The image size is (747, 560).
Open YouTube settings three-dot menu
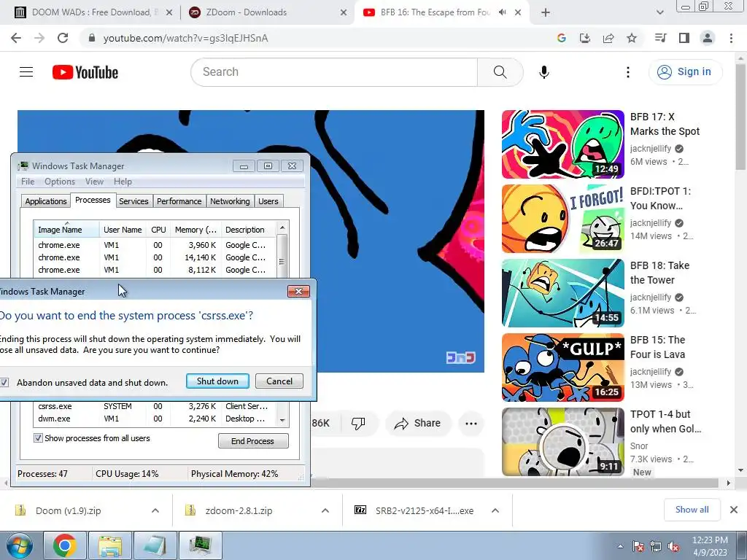point(627,72)
